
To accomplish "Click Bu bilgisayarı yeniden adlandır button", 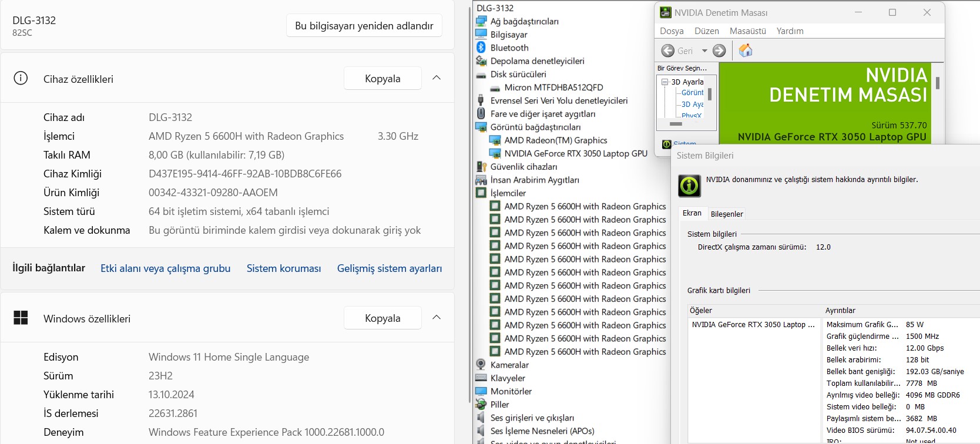I will point(364,26).
